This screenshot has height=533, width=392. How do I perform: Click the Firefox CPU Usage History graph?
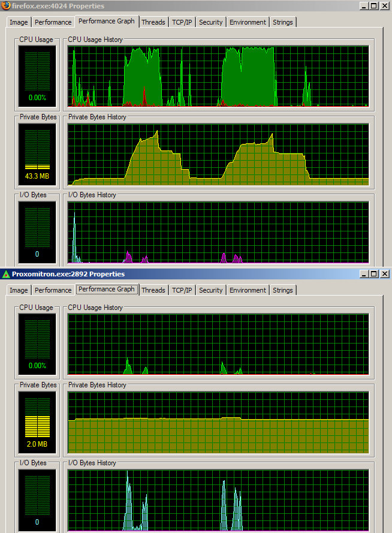[218, 76]
